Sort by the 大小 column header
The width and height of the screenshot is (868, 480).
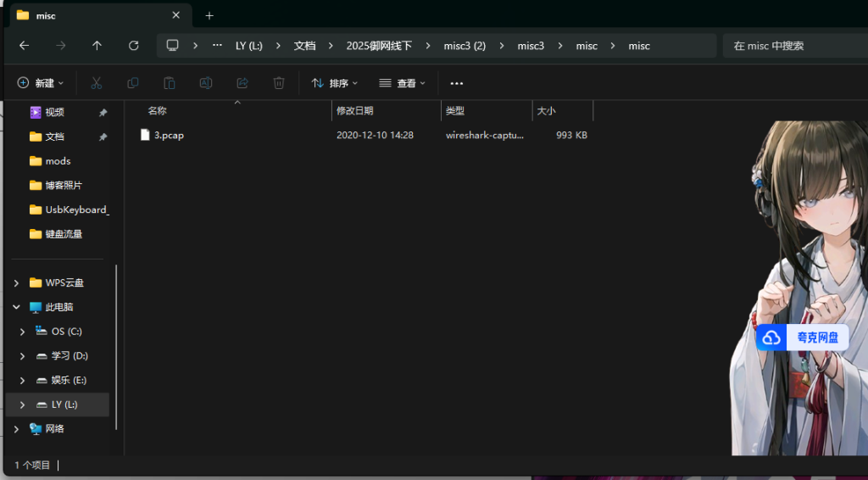tap(563, 111)
